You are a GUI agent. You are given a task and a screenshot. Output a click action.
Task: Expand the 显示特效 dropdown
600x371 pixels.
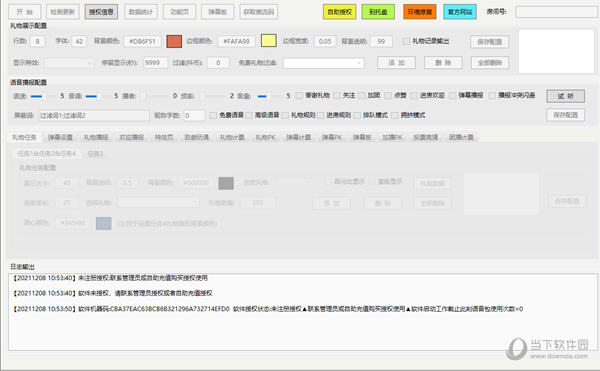[x=69, y=63]
